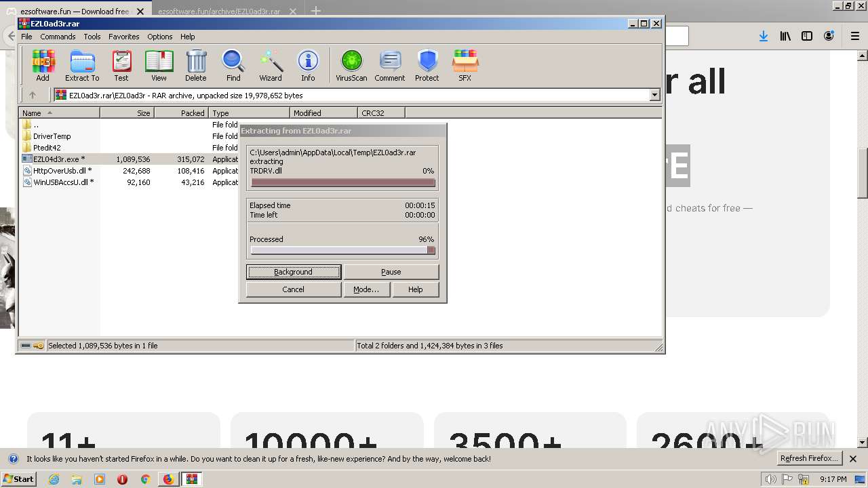Run the Test archive tool
Screen dimensions: 868x488
[121, 66]
